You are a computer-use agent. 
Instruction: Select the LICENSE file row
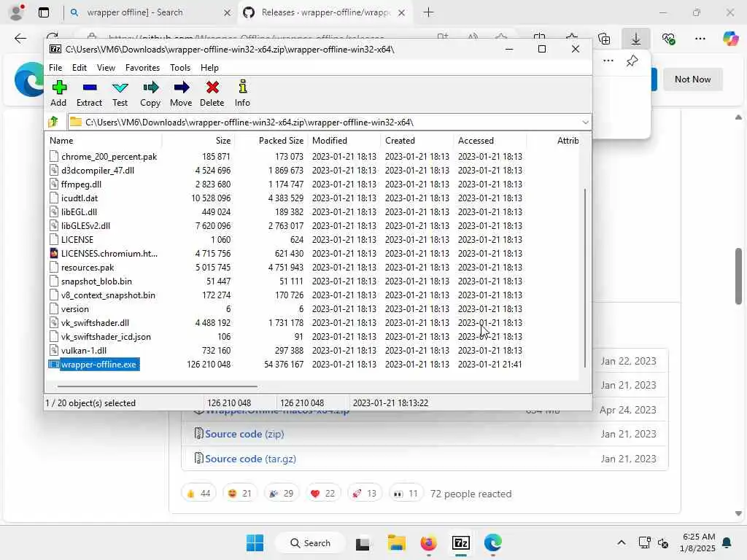[x=77, y=239]
